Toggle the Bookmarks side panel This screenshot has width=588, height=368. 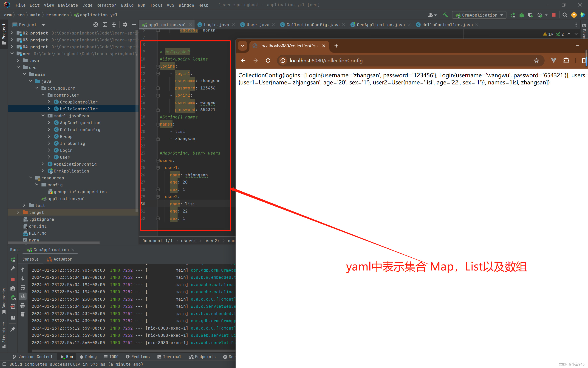coord(4,301)
